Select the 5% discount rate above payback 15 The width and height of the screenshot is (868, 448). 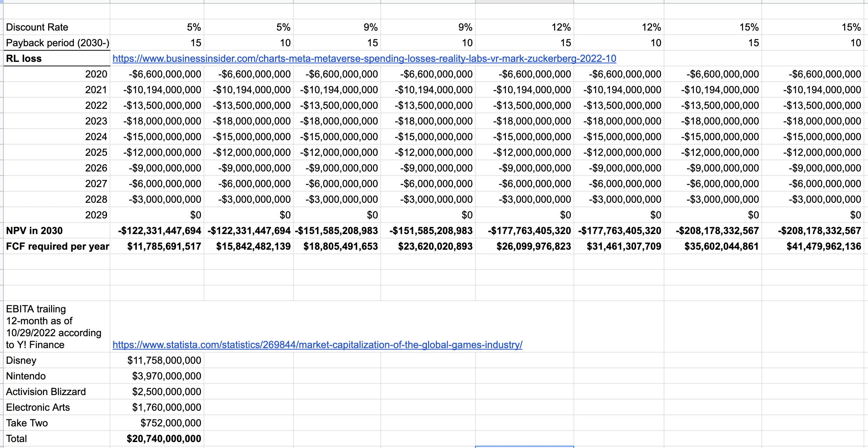click(x=157, y=27)
